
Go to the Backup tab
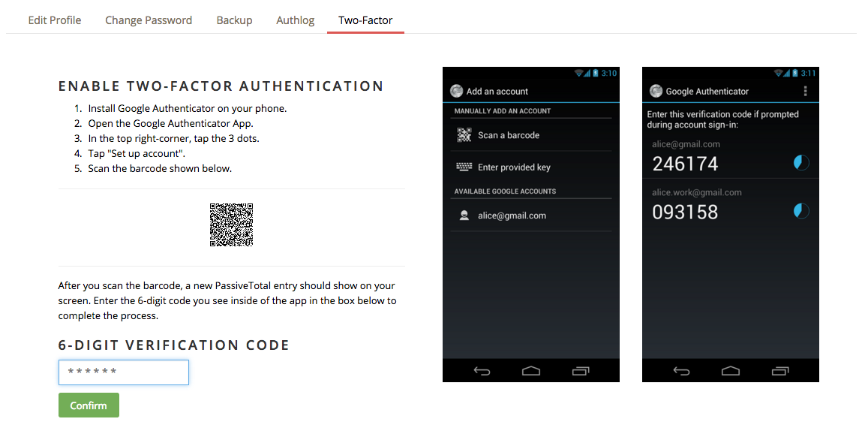[234, 20]
